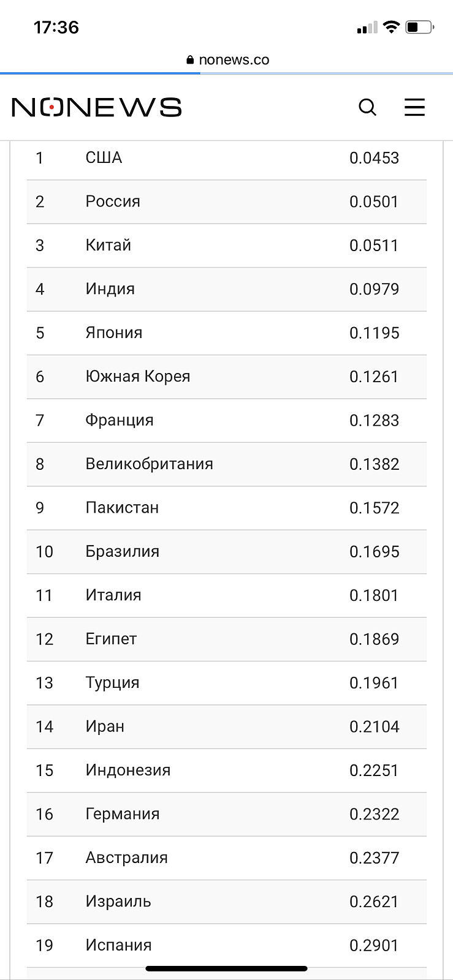
Task: Select the США table row
Action: (x=226, y=158)
